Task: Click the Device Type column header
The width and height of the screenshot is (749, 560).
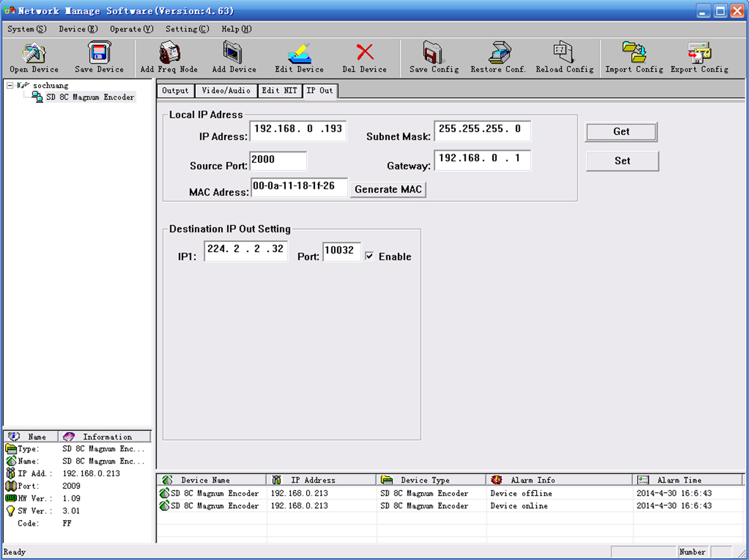Action: point(432,480)
